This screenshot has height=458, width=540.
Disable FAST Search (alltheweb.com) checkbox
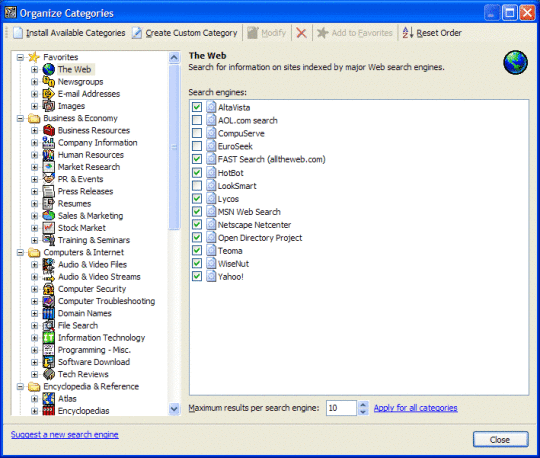pos(197,159)
